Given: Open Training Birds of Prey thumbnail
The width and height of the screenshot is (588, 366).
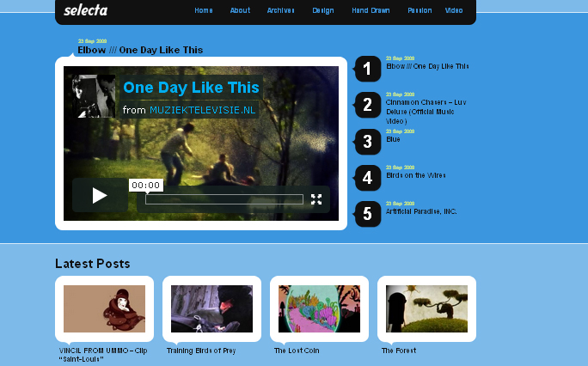Looking at the screenshot, I should click(x=211, y=308).
